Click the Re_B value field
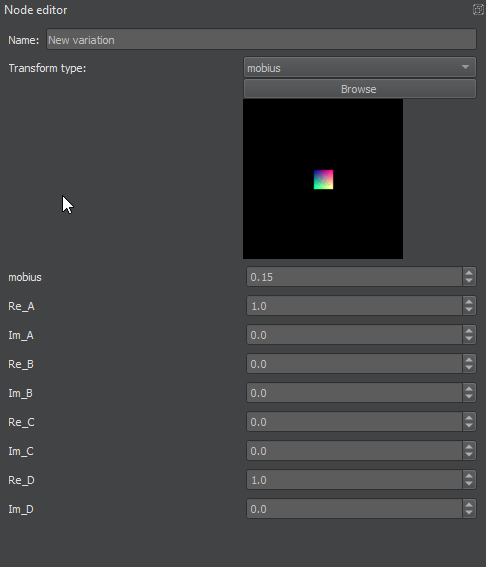486x567 pixels. 354,364
